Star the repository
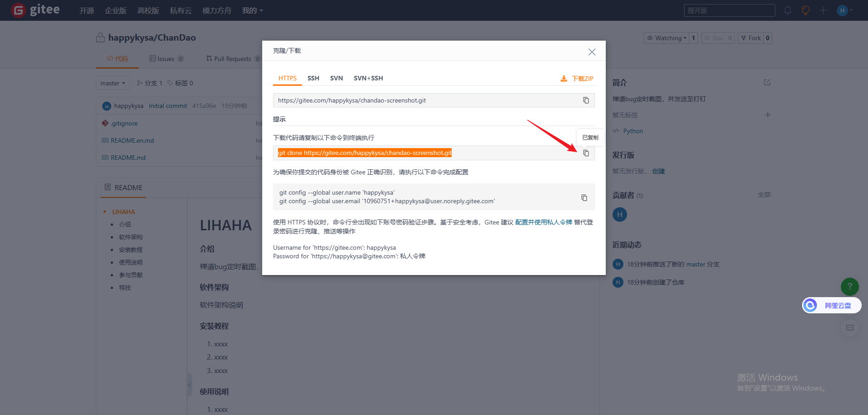The width and height of the screenshot is (868, 415). tap(714, 38)
